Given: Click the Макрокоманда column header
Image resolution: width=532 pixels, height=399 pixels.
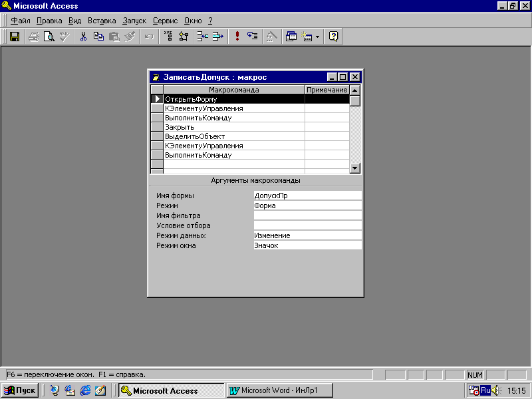Looking at the screenshot, I should (x=234, y=90).
